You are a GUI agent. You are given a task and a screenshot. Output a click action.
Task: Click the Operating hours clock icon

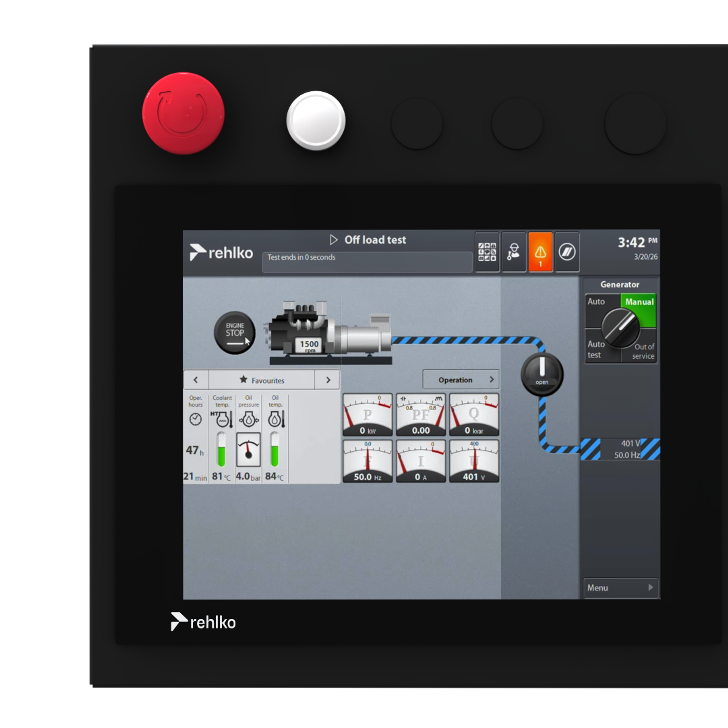(196, 419)
